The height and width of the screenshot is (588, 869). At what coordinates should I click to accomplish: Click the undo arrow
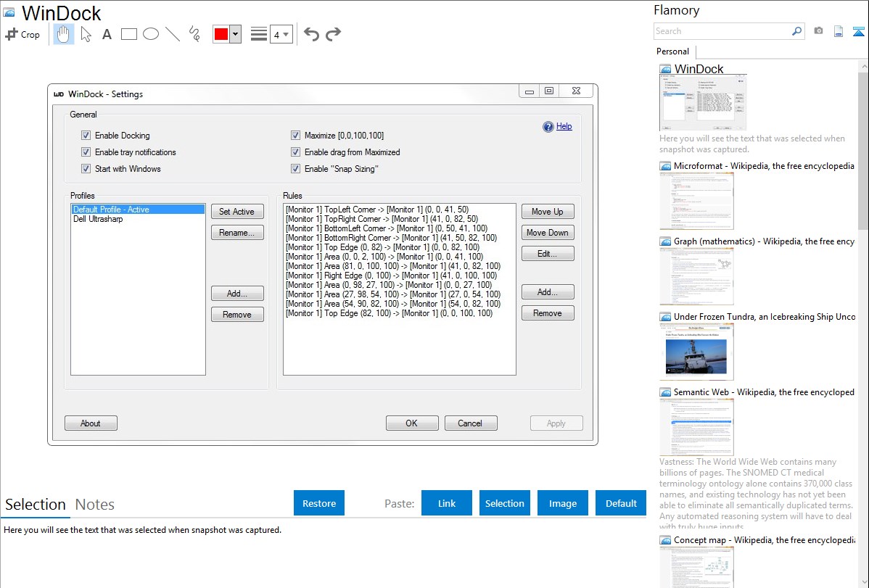click(x=311, y=34)
